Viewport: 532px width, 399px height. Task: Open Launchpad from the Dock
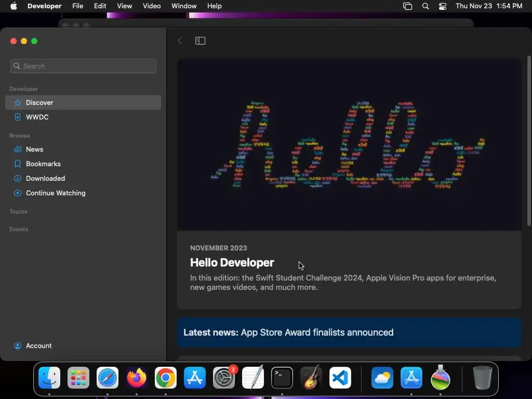pos(78,378)
